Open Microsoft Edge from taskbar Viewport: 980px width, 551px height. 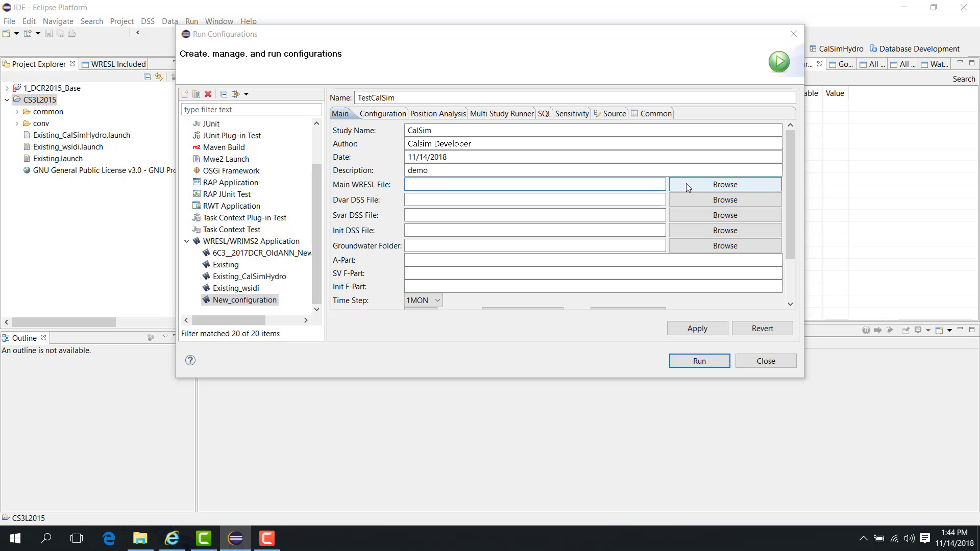pyautogui.click(x=109, y=538)
